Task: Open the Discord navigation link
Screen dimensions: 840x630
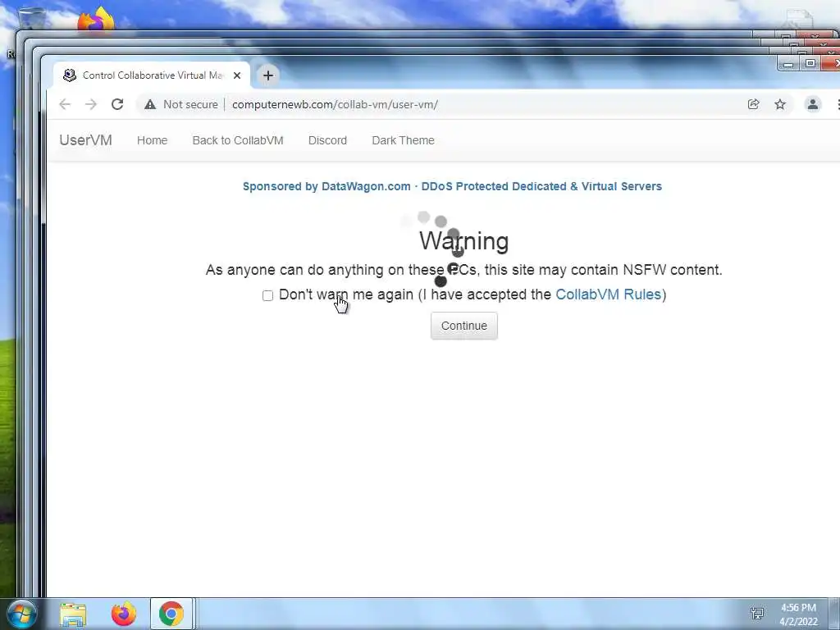Action: [327, 140]
